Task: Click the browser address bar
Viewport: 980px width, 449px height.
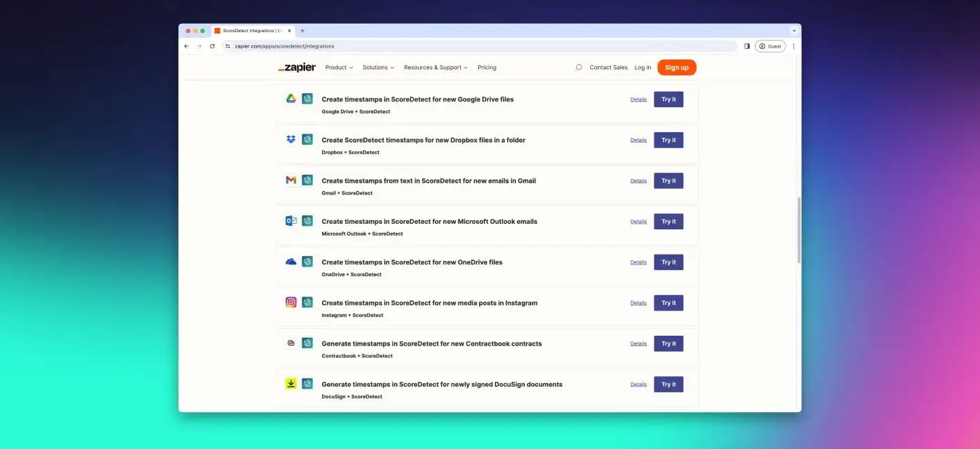Action: (476, 46)
